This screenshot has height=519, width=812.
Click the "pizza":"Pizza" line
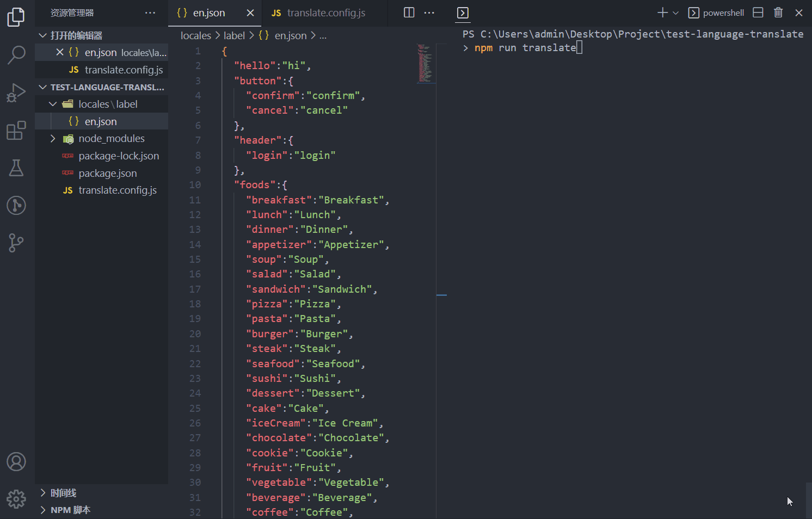(x=293, y=304)
